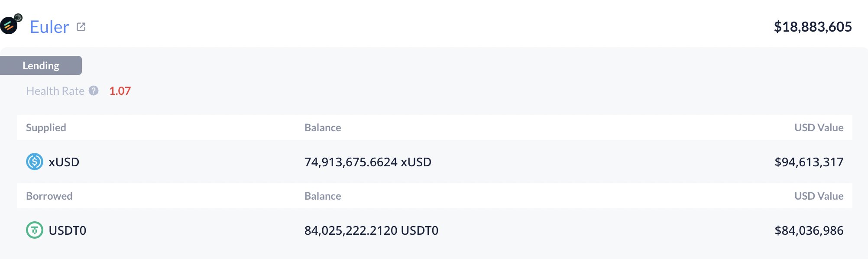Click the red 1.07 health rate value
Viewport: 868px width, 259px height.
click(120, 91)
